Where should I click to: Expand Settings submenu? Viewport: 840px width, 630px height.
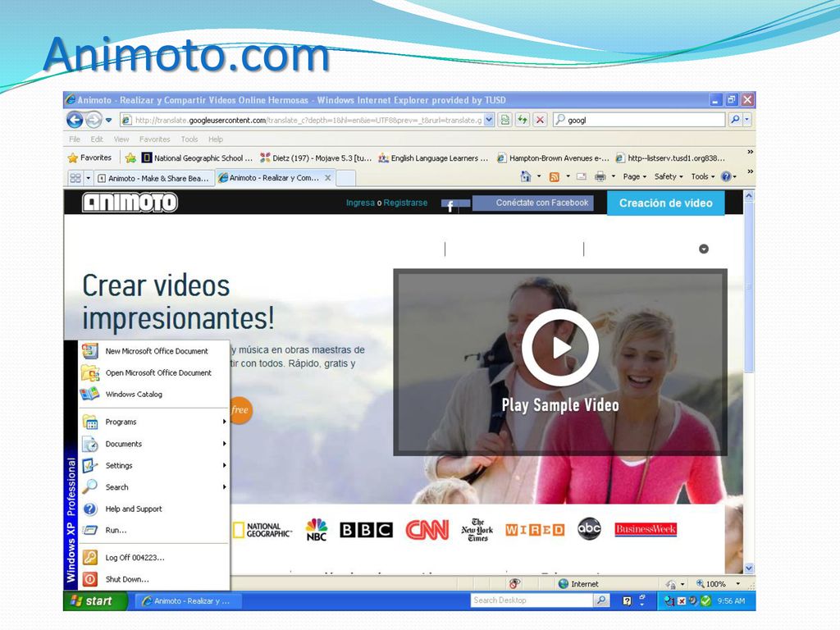tap(154, 465)
